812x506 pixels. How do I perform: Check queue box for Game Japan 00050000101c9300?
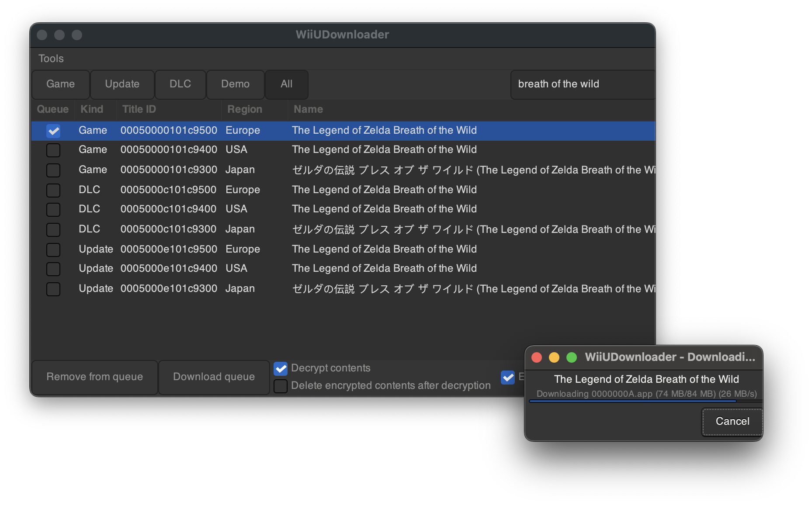tap(53, 170)
